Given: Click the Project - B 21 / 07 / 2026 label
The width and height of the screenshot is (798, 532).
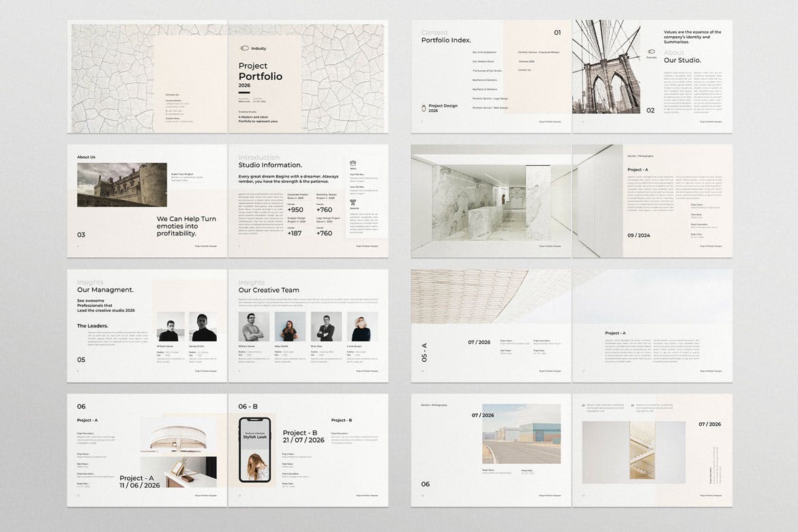Looking at the screenshot, I should pyautogui.click(x=304, y=437).
